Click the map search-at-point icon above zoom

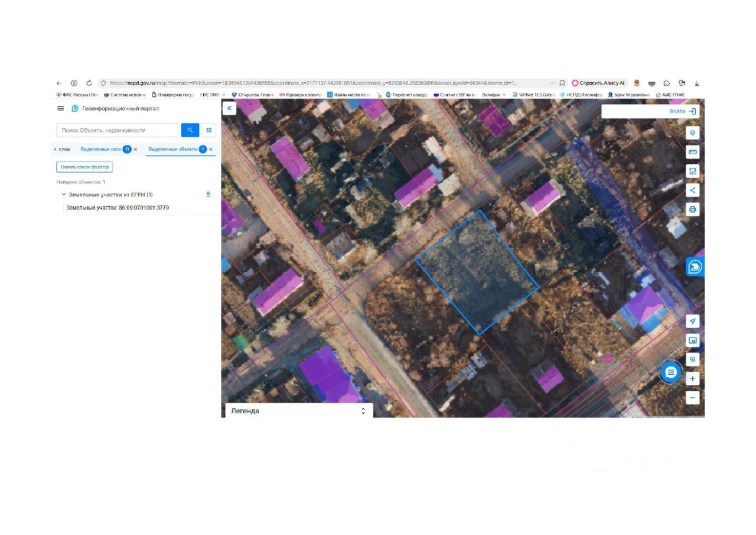(x=693, y=359)
